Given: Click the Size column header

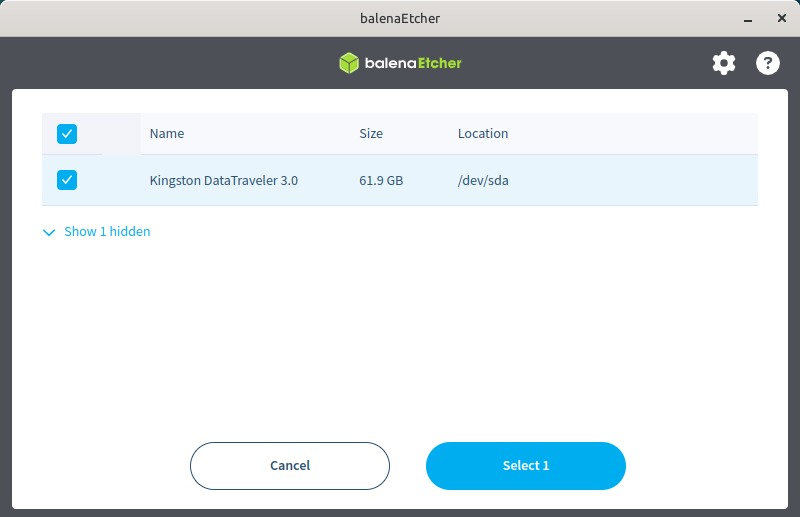Looking at the screenshot, I should [x=371, y=133].
